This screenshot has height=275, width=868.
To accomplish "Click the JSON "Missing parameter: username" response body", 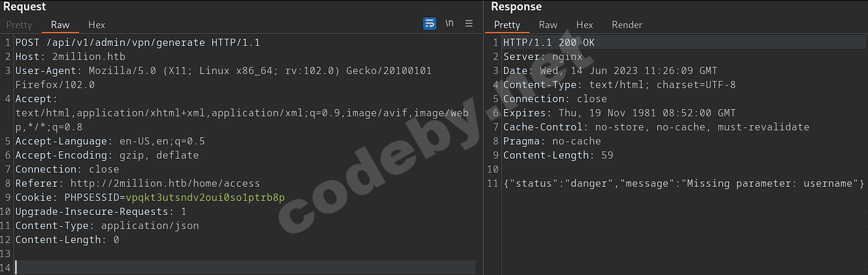I will (x=683, y=183).
